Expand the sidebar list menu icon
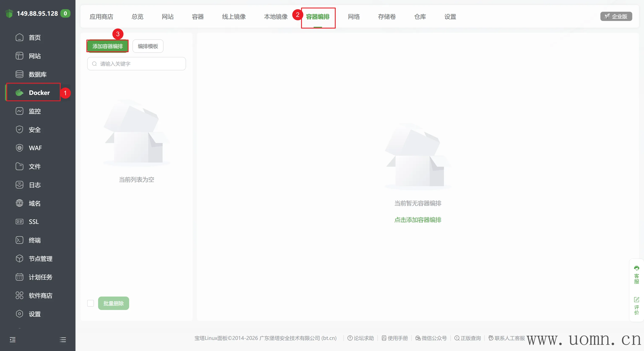The width and height of the screenshot is (644, 351). [x=63, y=340]
